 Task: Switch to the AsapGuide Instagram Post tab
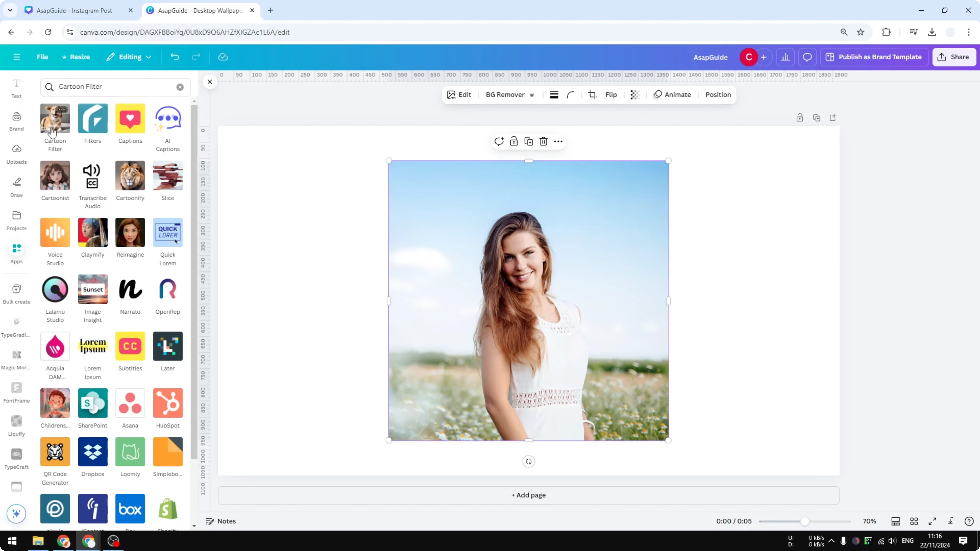74,10
